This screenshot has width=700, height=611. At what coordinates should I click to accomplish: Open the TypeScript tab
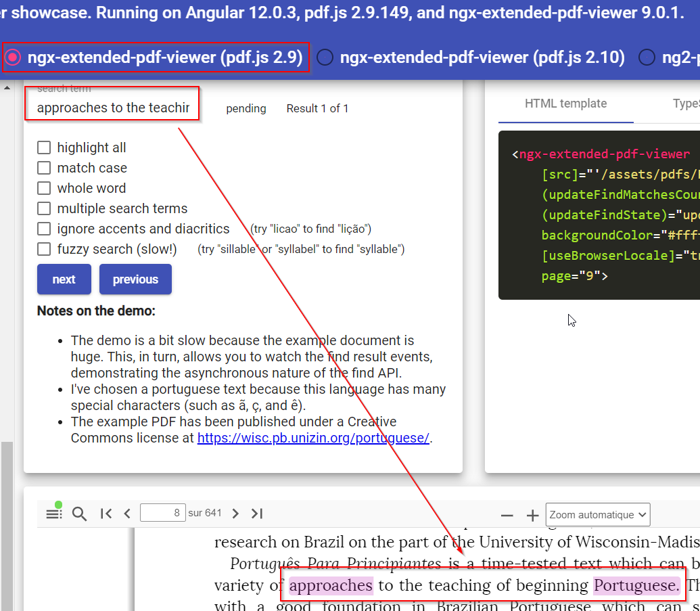(690, 104)
